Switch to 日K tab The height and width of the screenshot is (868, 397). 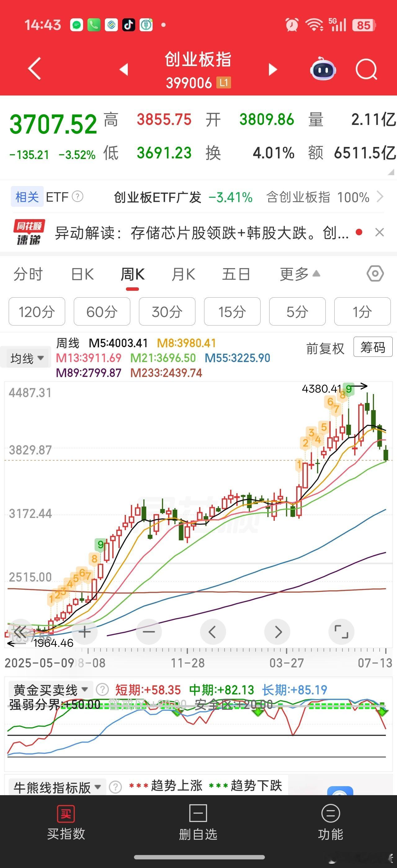(x=83, y=274)
